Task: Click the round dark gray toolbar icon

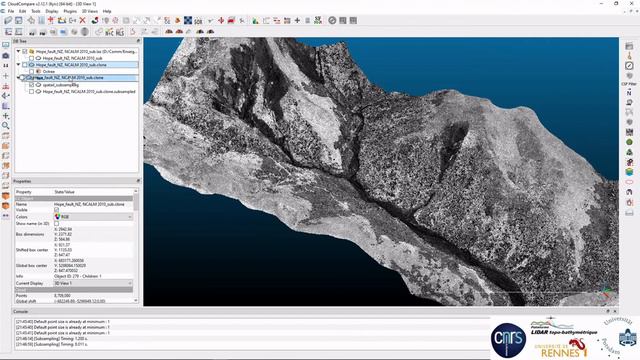Action: (x=332, y=20)
